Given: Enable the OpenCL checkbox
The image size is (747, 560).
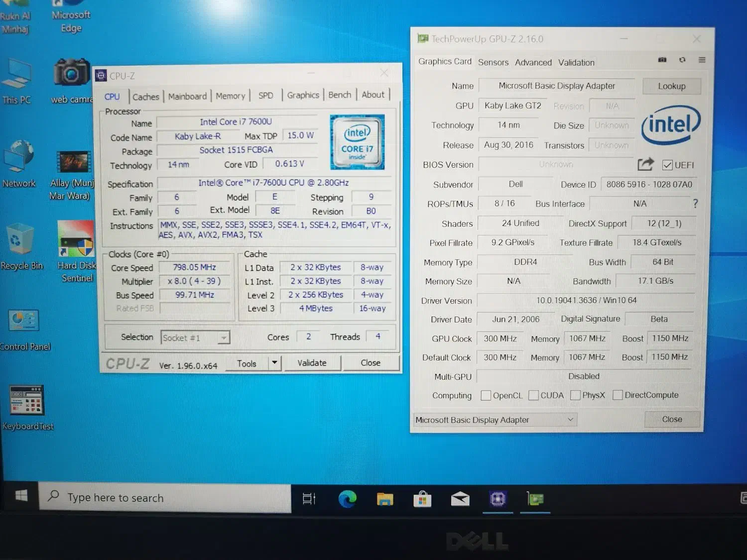Looking at the screenshot, I should tap(486, 396).
